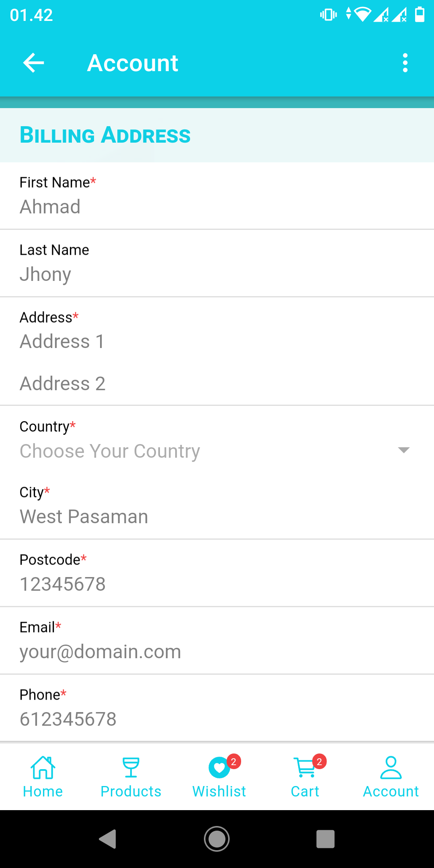Tap the City field West Pasaman
The image size is (434, 868).
point(217,517)
